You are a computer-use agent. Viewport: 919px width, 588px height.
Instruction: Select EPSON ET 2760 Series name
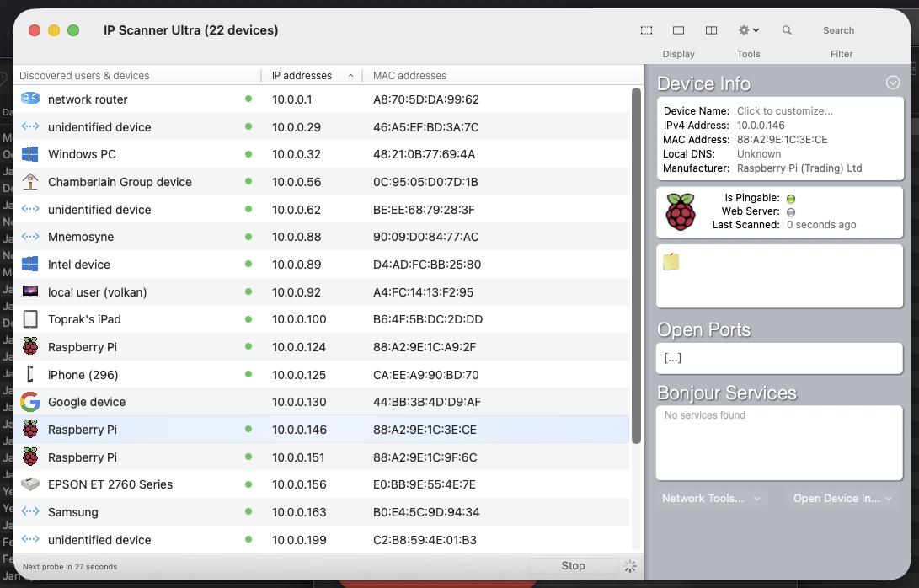click(110, 484)
